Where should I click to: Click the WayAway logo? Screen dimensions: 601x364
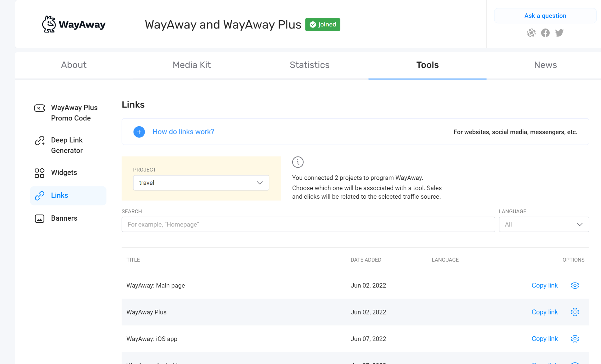(74, 24)
